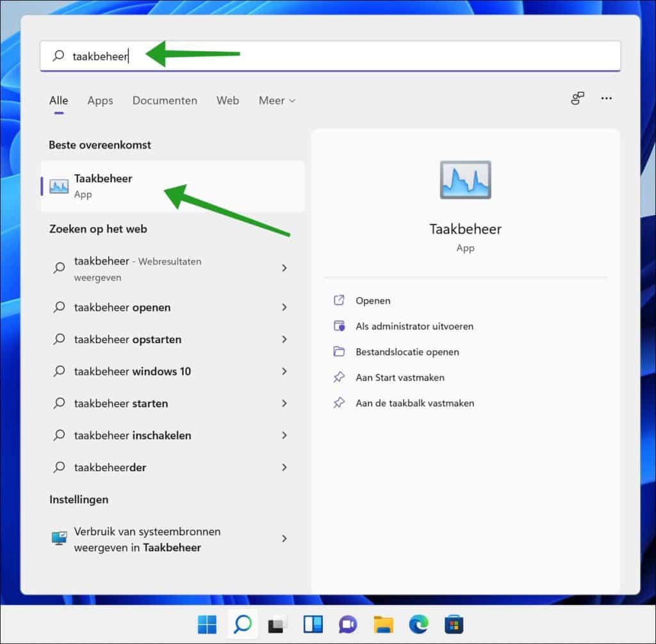The width and height of the screenshot is (656, 644).
Task: Expand arrow for taakbeheerder
Action: tap(284, 467)
